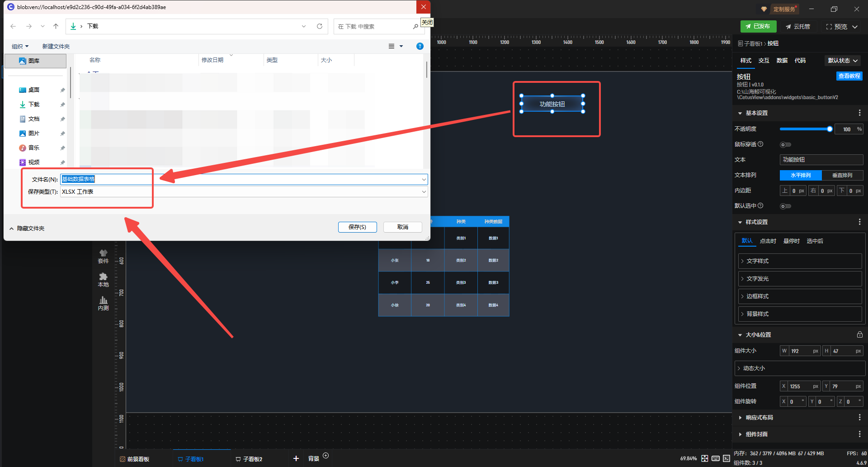The width and height of the screenshot is (868, 467).
Task: Select 垂直排列 text arrangement
Action: pos(842,175)
